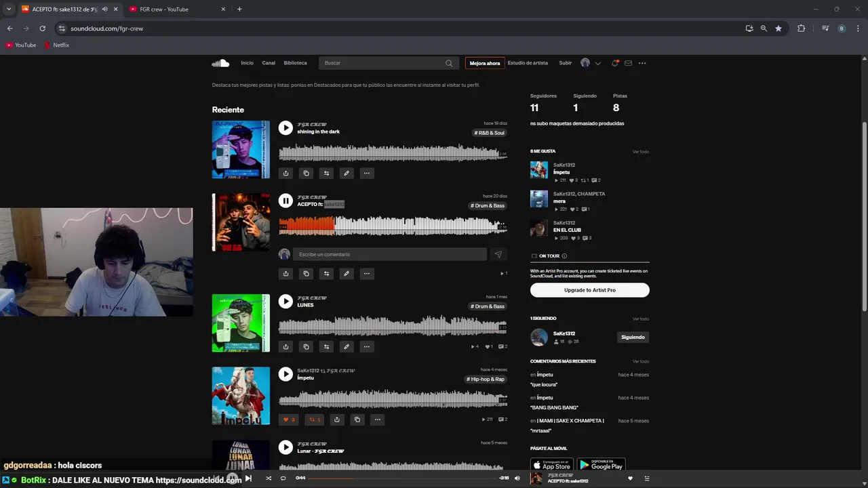
Task: Open Canal in SoundCloud header
Action: 269,63
